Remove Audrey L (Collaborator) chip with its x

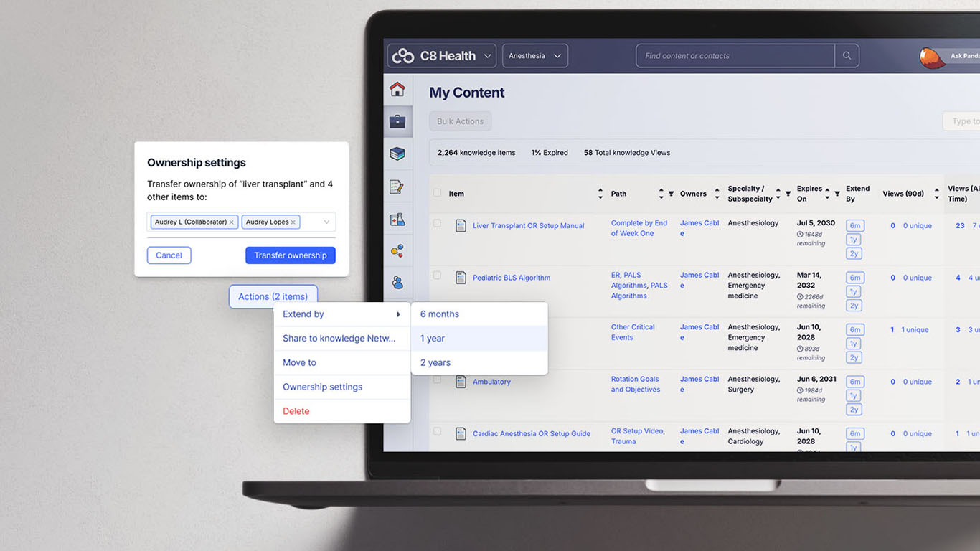point(231,222)
